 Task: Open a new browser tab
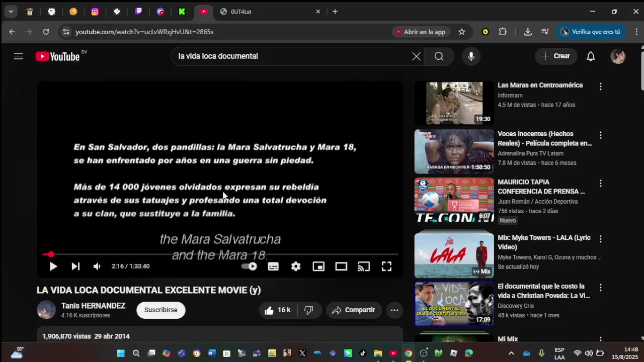pos(335,12)
